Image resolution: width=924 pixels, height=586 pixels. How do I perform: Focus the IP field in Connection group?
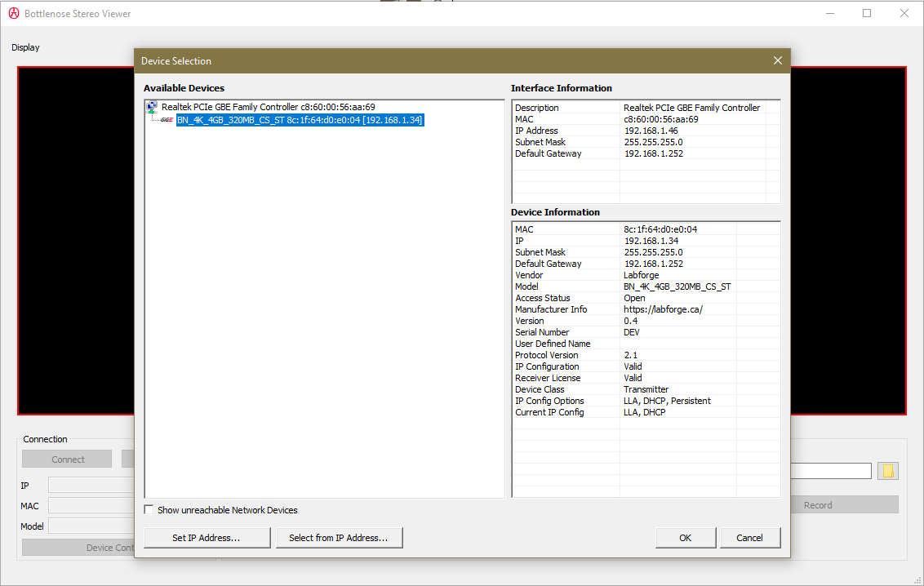[91, 486]
